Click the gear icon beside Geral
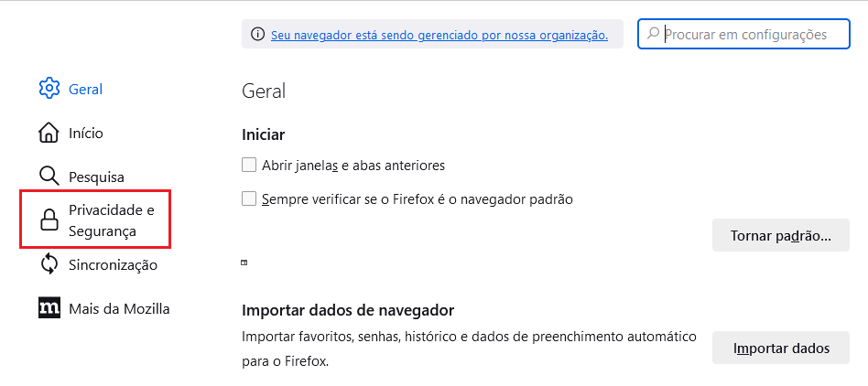This screenshot has height=386, width=868. coord(49,89)
